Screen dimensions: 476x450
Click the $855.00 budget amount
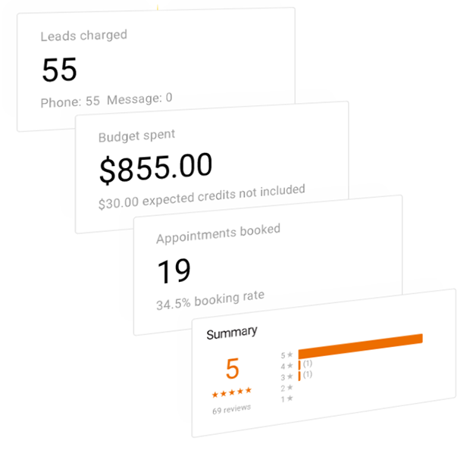pyautogui.click(x=156, y=167)
